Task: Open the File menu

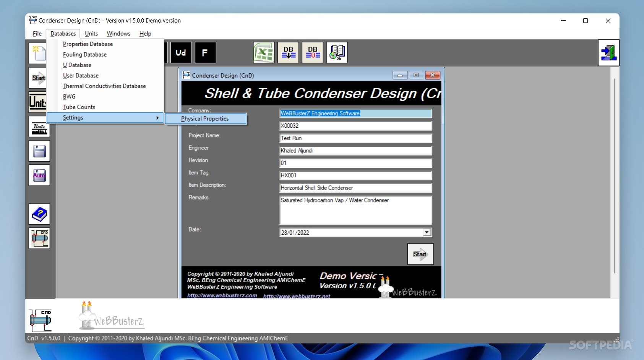Action: point(37,34)
